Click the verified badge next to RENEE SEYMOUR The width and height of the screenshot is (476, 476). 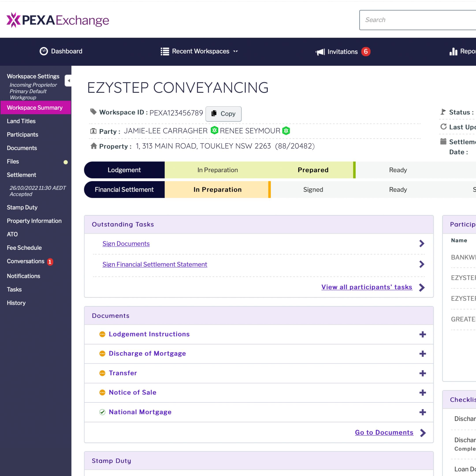286,131
